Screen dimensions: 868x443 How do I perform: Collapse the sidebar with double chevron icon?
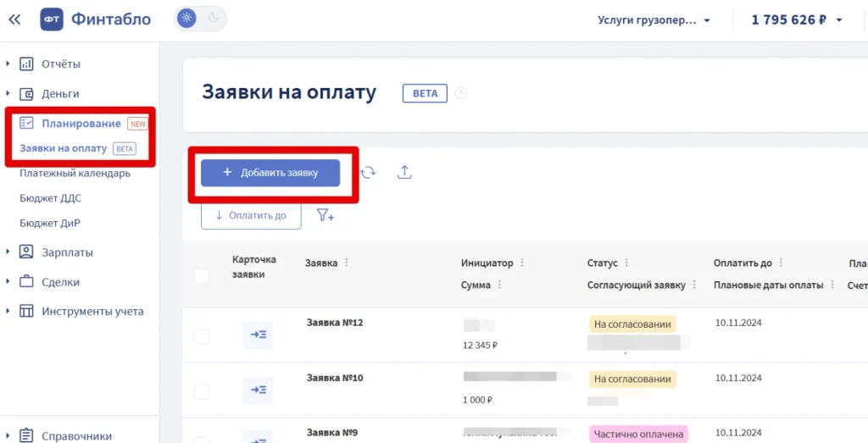click(14, 20)
